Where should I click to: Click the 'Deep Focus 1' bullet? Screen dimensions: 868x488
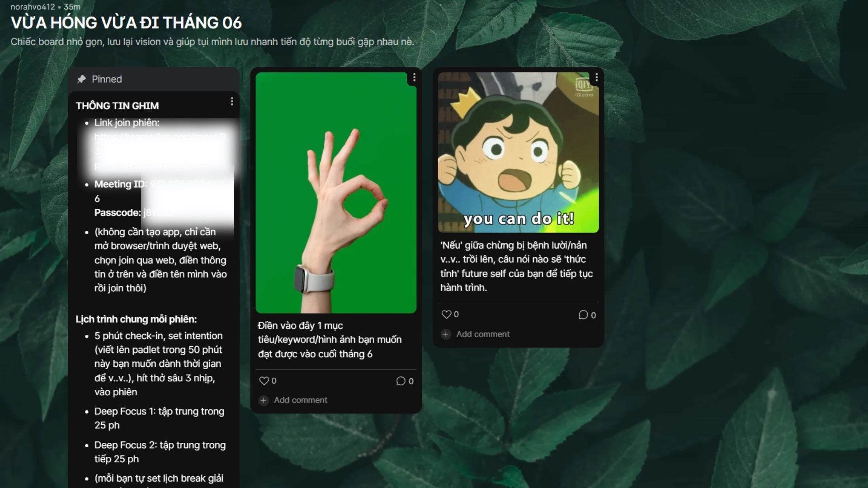tap(159, 418)
